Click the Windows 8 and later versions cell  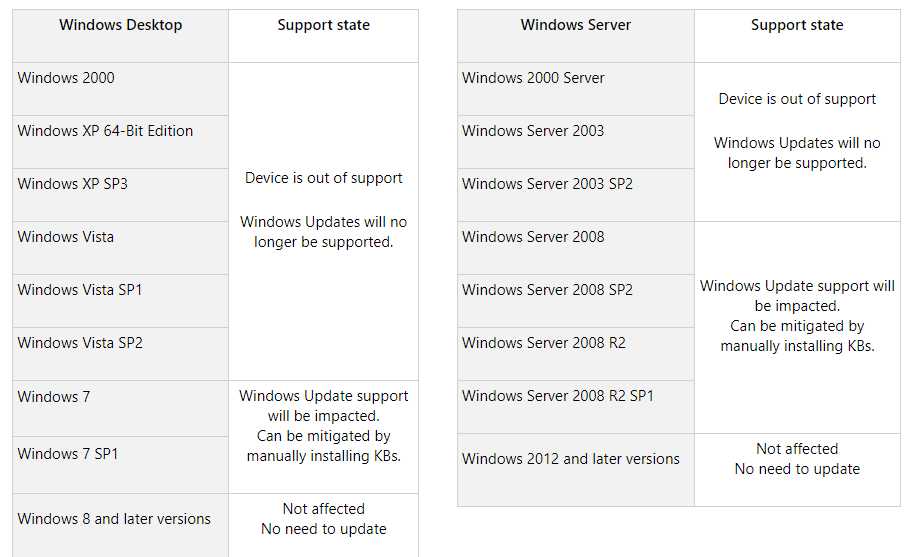[114, 519]
